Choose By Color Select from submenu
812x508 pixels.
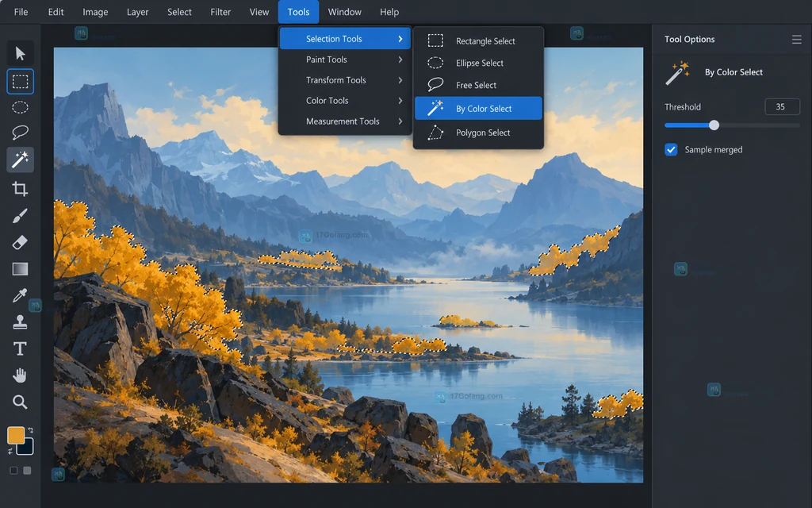pos(478,108)
